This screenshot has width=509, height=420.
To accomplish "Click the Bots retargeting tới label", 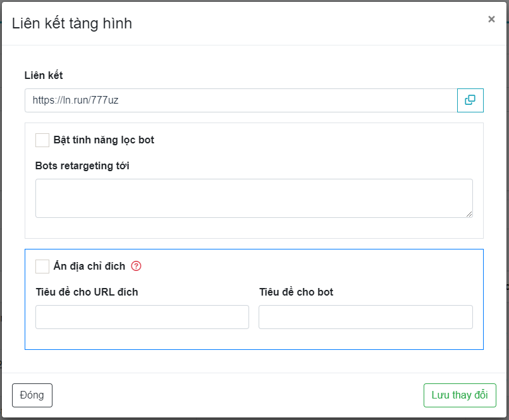I will pos(82,166).
